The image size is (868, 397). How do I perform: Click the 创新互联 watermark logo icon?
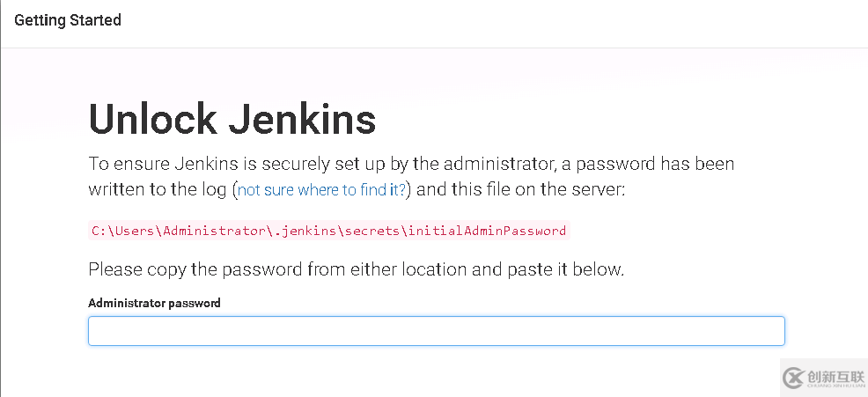(794, 378)
